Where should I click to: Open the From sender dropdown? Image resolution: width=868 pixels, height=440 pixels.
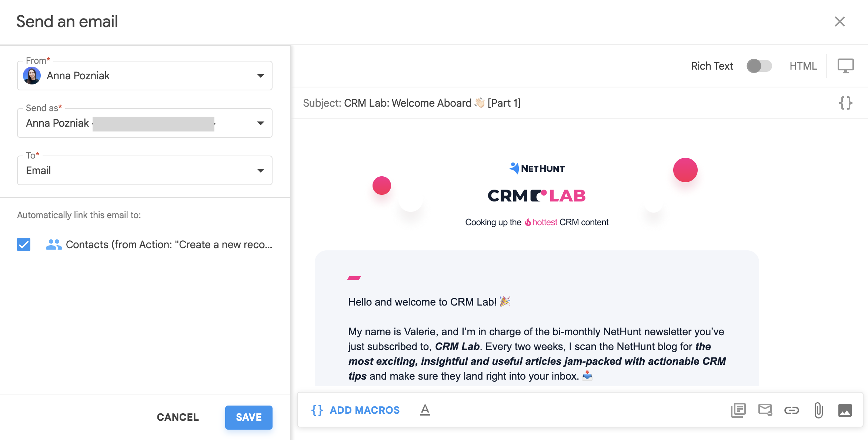click(145, 76)
